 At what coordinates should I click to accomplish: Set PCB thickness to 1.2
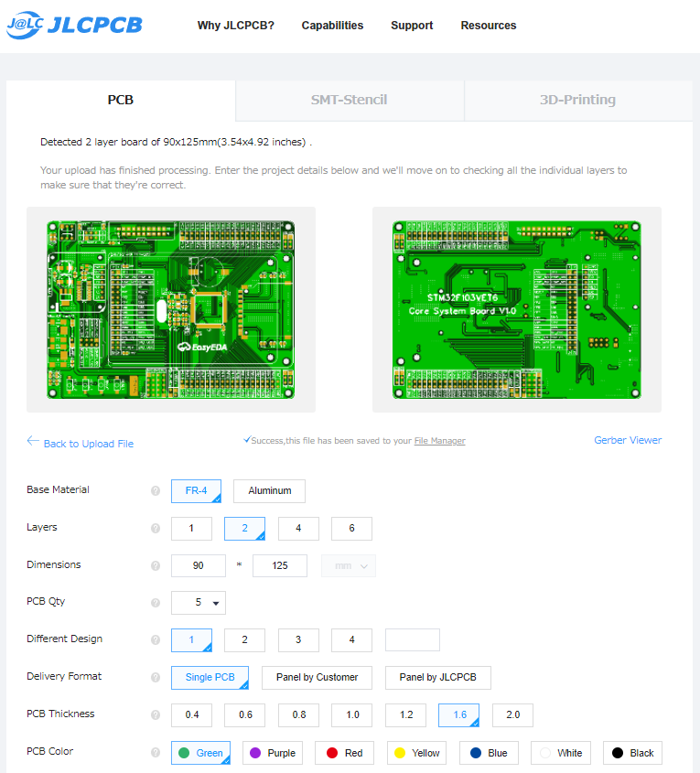(x=405, y=714)
